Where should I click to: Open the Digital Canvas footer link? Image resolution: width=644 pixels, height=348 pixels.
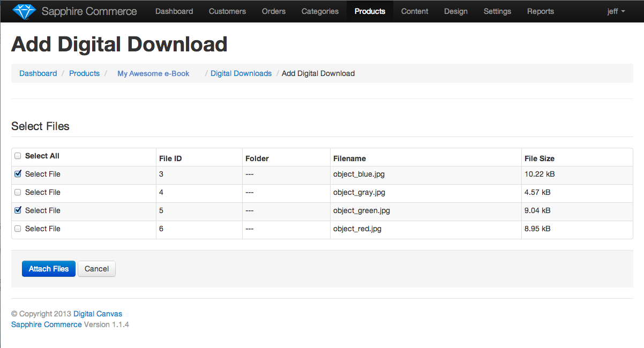98,314
